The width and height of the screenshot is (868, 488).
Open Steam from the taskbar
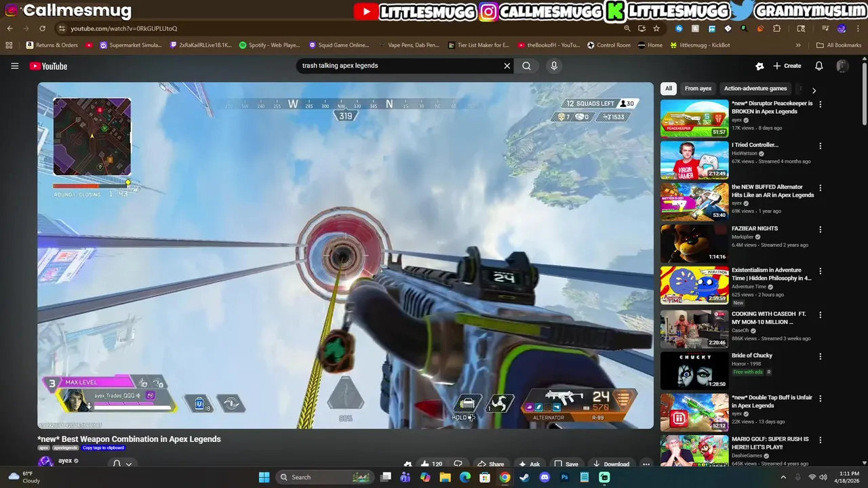[524, 477]
